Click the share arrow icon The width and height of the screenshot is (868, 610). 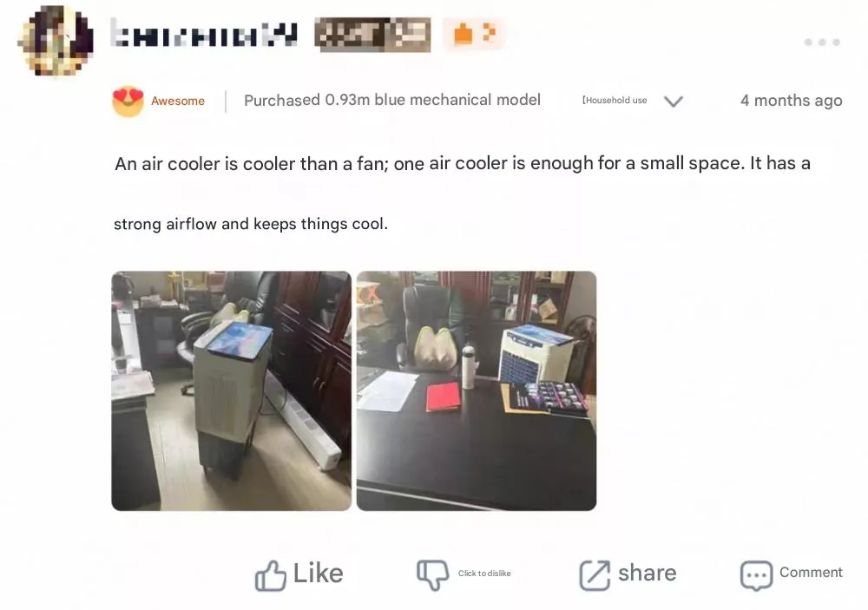595,574
